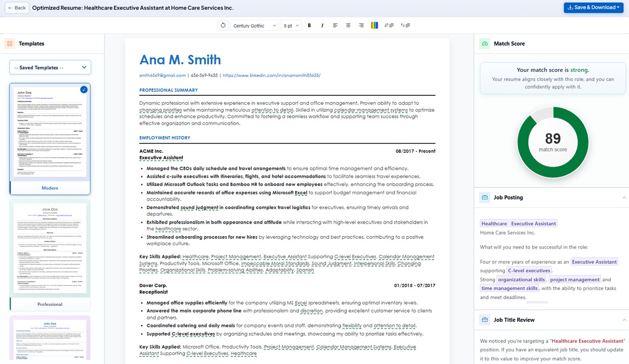Click the Match Score gauge icon
Viewport: 629px width, 364px height.
pyautogui.click(x=484, y=43)
